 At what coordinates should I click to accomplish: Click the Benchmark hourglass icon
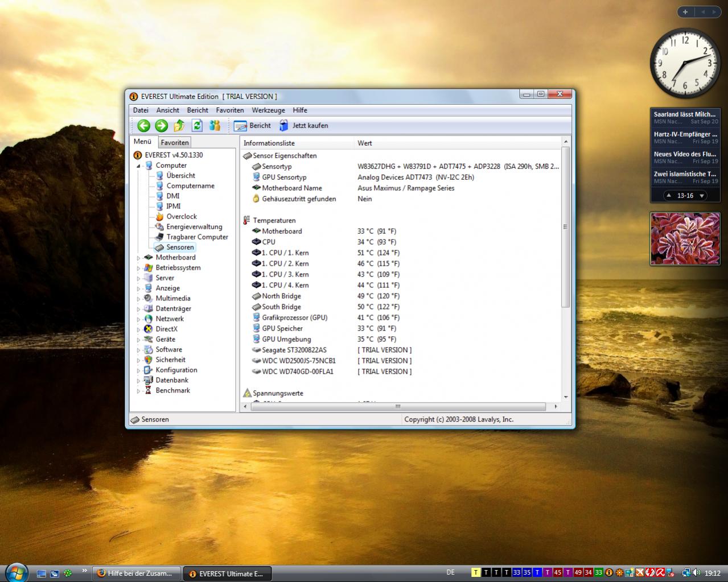coord(149,391)
